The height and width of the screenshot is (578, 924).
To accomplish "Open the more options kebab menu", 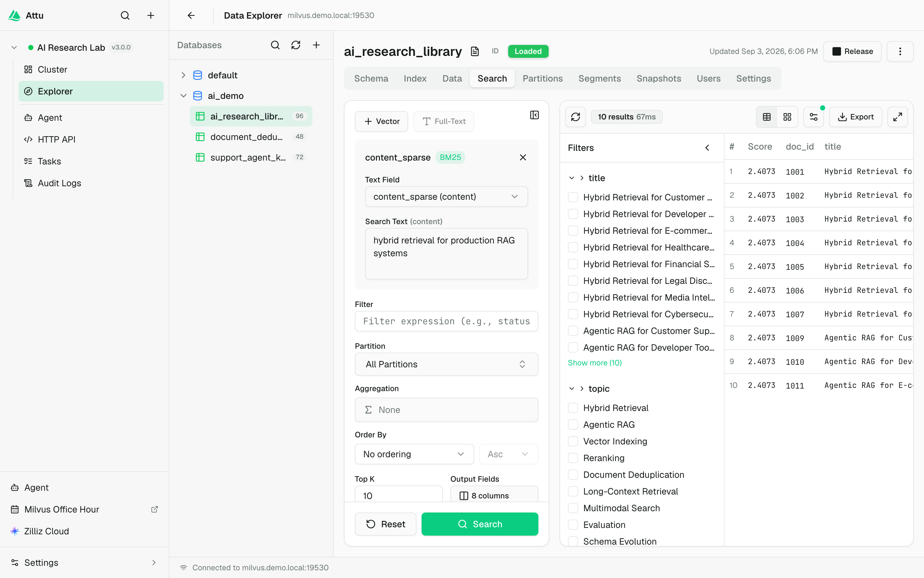I will (x=900, y=51).
